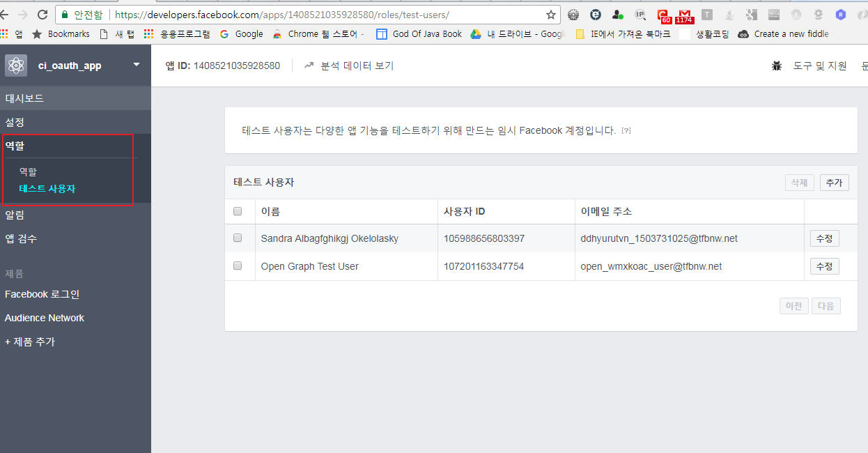Expand the ci_oauth_app app switcher dropdown
The image size is (868, 453).
coord(137,65)
